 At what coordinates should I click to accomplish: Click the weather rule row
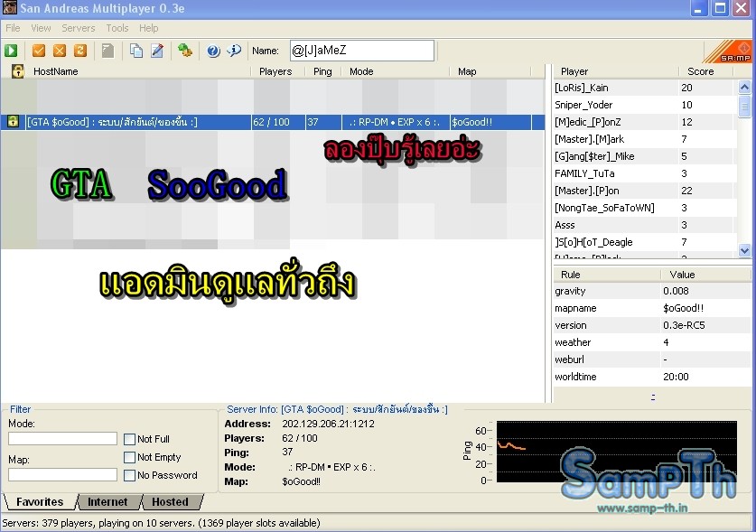(652, 342)
